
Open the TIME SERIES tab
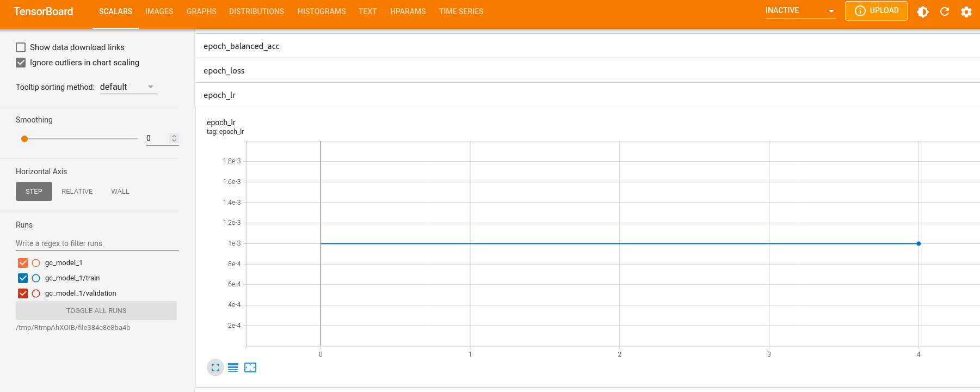pos(461,11)
